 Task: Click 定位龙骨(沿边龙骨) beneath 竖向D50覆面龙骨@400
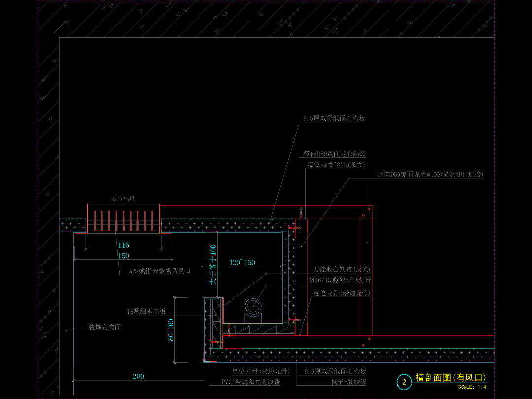coord(336,165)
